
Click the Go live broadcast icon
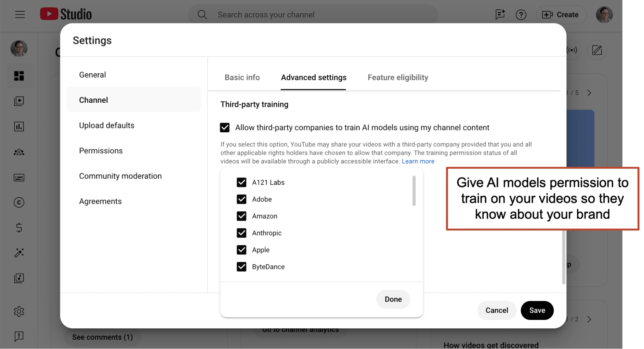pos(572,50)
